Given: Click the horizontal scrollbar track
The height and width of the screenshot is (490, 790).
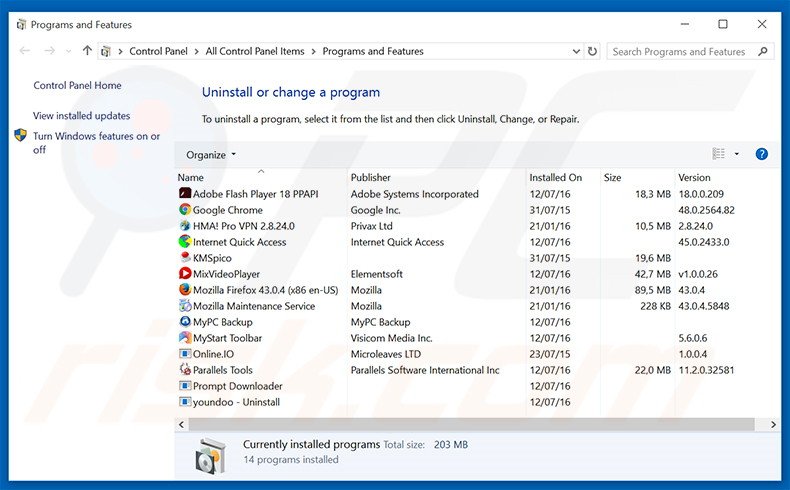Looking at the screenshot, I should (x=471, y=425).
